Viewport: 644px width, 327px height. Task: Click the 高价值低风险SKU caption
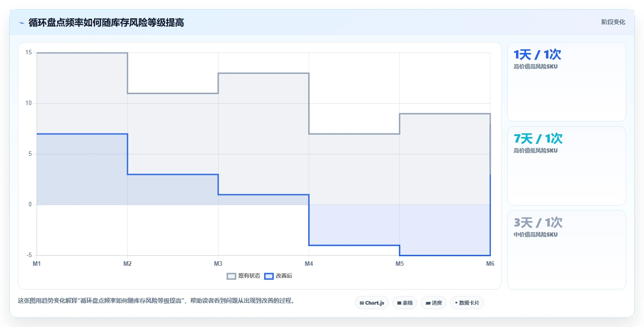click(536, 151)
